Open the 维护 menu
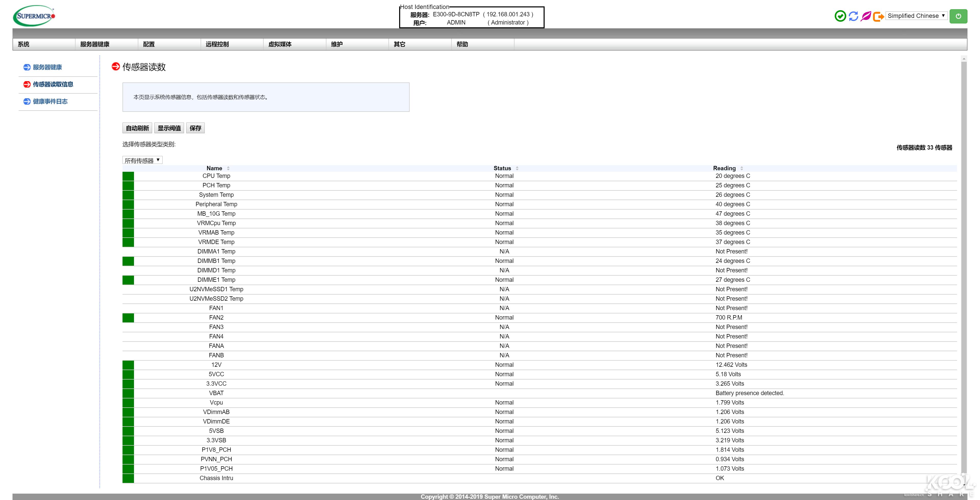Viewport: 980px width, 500px height. [x=337, y=44]
